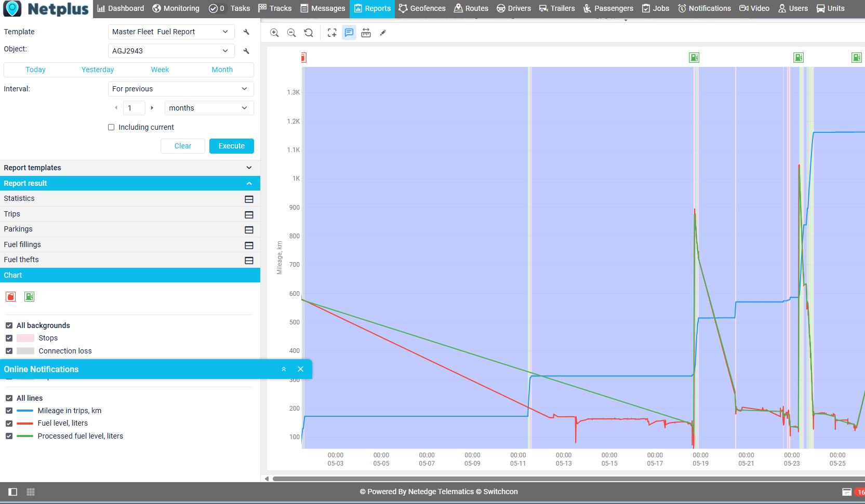865x504 pixels.
Task: Collapse Online Notifications with double chevron
Action: (x=284, y=369)
